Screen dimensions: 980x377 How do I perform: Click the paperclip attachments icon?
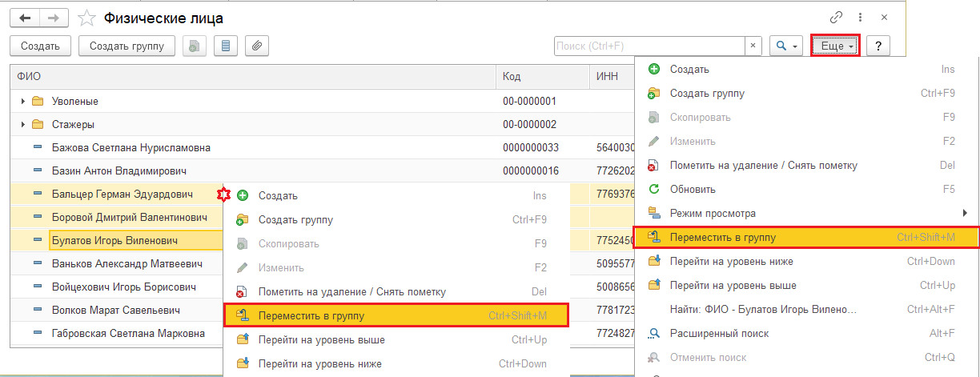coord(256,46)
